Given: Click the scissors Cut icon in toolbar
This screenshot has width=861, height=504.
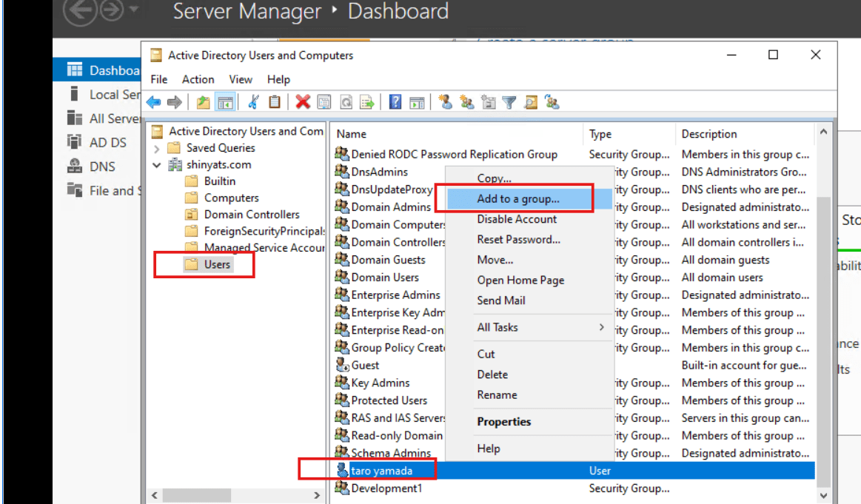Looking at the screenshot, I should pos(253,102).
